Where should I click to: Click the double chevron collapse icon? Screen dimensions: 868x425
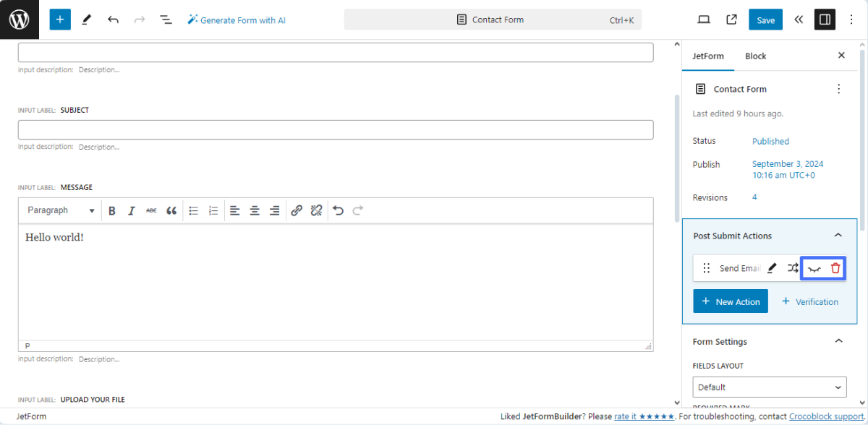pyautogui.click(x=798, y=20)
